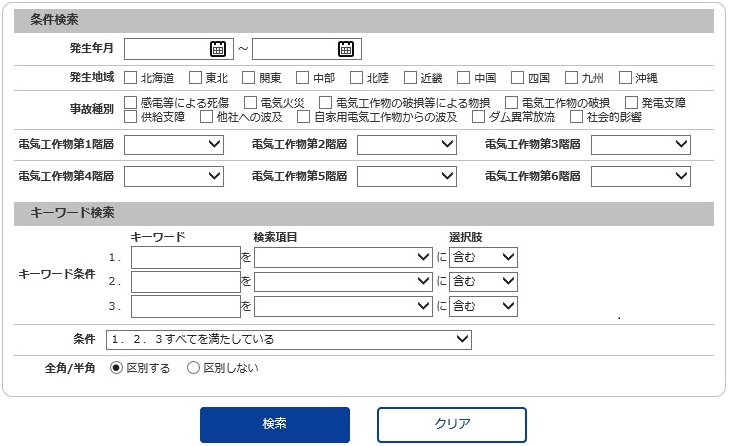This screenshot has height=446, width=729.
Task: Select 区別しない radio button
Action: pyautogui.click(x=193, y=368)
